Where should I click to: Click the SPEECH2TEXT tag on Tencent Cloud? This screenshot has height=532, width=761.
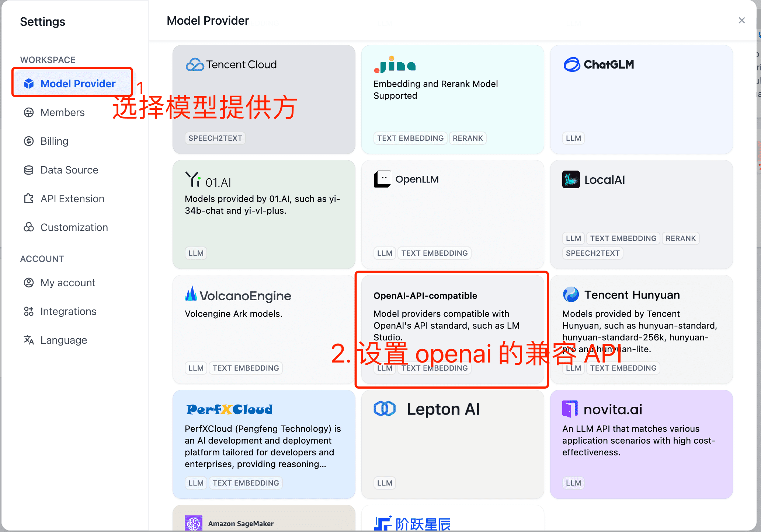tap(215, 138)
